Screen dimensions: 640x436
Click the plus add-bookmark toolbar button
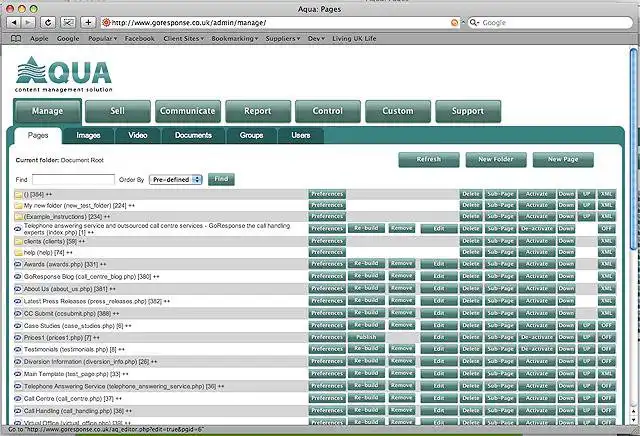88,22
